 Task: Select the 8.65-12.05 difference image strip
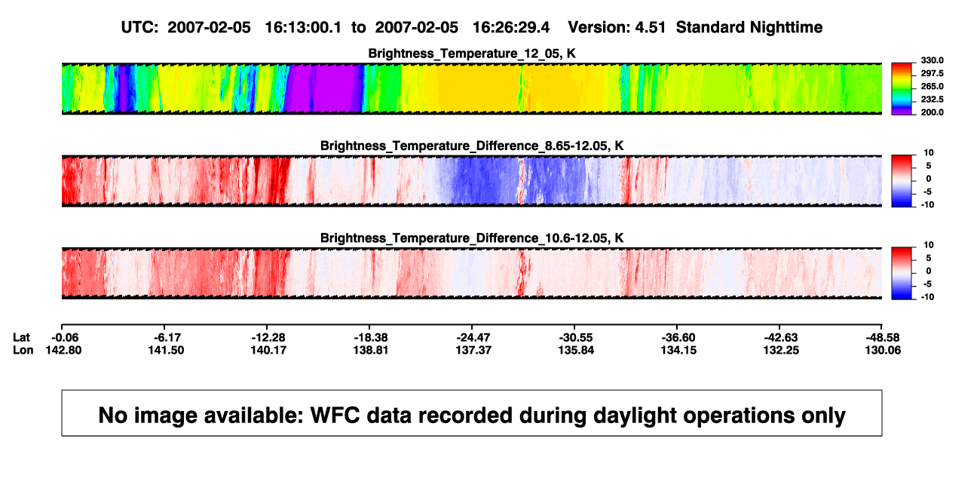472,181
